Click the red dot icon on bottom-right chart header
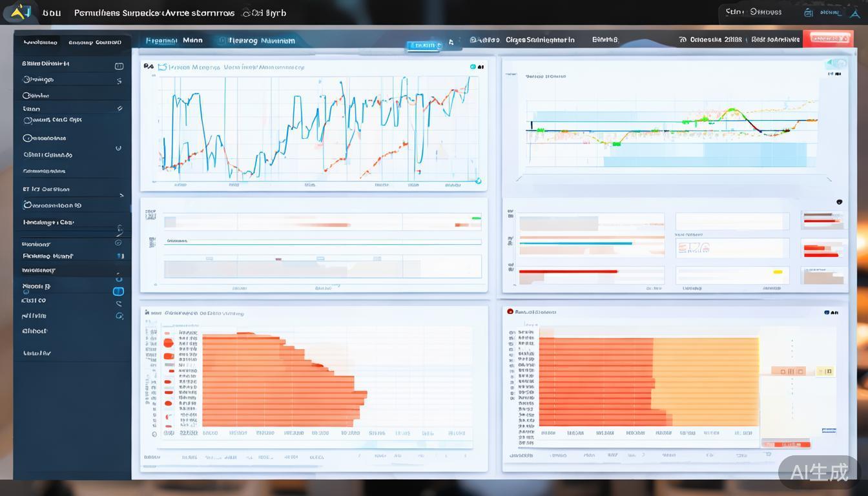 coord(510,311)
